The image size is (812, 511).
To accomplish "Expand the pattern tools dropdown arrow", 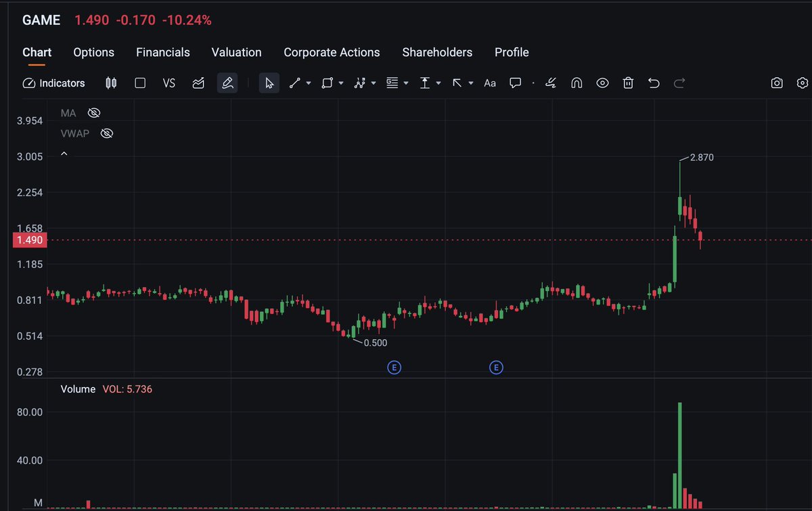I will click(x=374, y=83).
